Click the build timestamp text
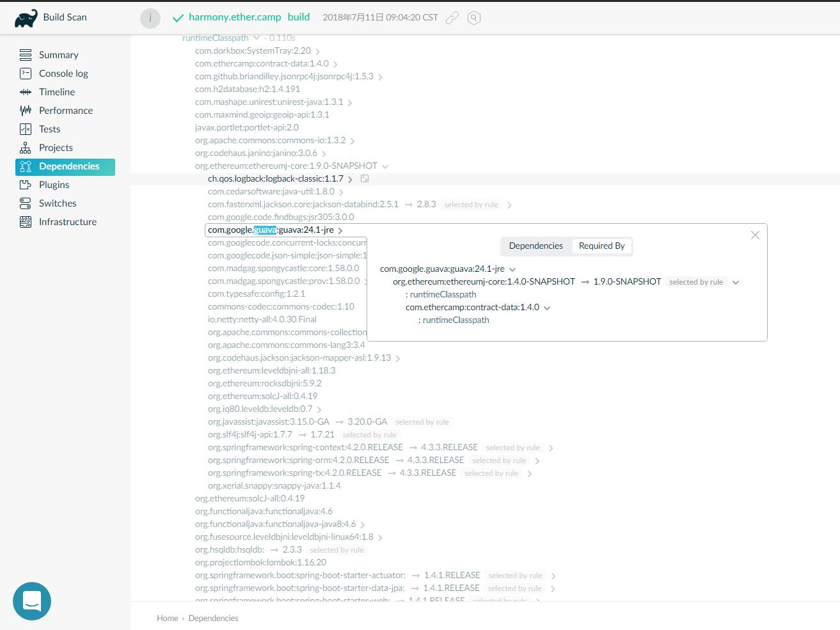The width and height of the screenshot is (840, 630). click(x=381, y=17)
